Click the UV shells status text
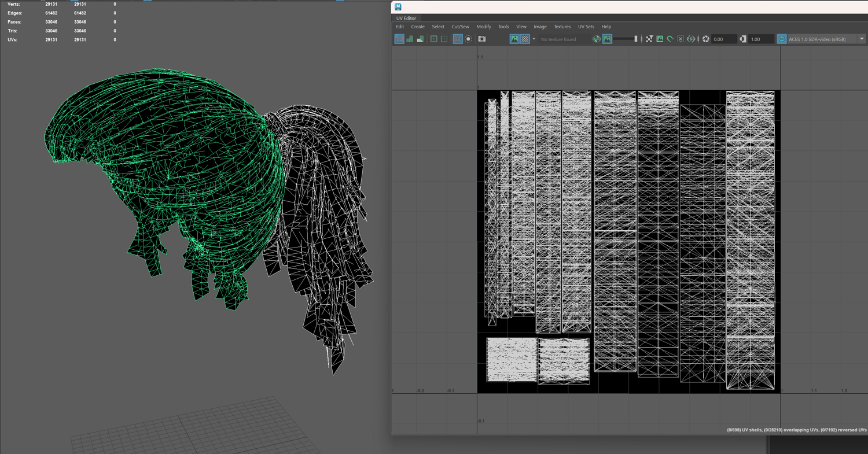Viewport: 868px width, 454px height. pos(797,430)
